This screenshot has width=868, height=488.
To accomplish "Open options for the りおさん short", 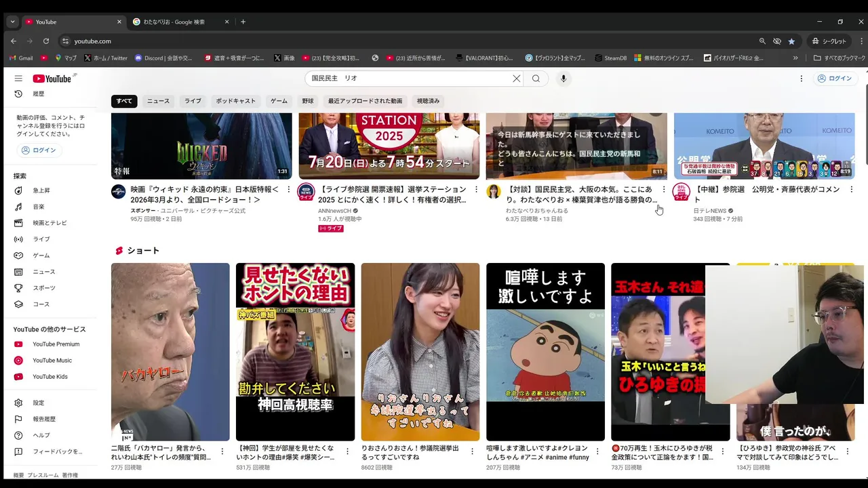I will pos(473,451).
